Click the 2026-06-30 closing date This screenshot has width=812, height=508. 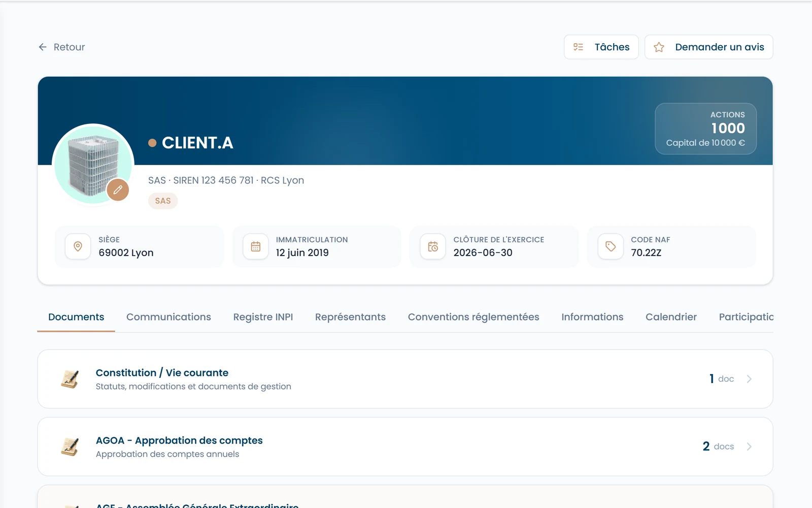tap(483, 252)
